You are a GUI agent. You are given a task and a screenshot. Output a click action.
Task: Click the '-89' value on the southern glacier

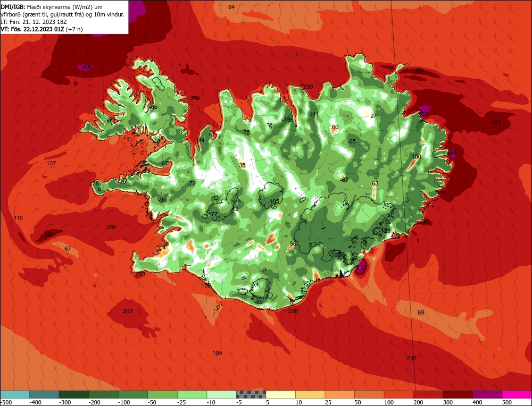[x=259, y=302]
